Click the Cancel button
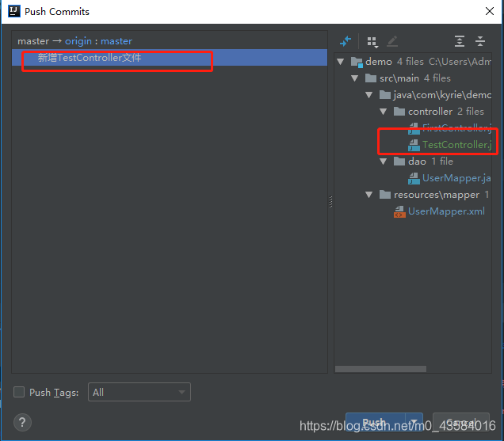 (461, 421)
